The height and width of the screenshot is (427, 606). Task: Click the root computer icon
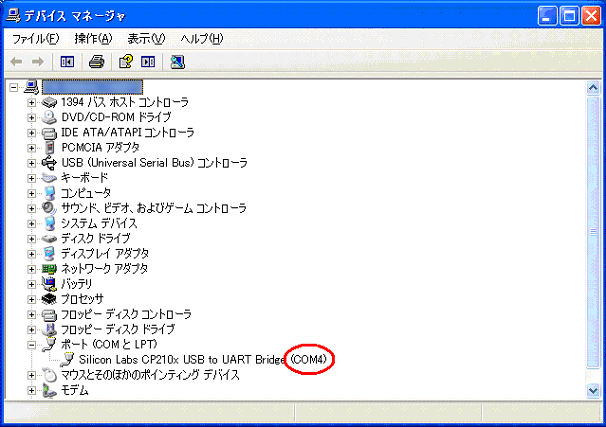[x=31, y=87]
